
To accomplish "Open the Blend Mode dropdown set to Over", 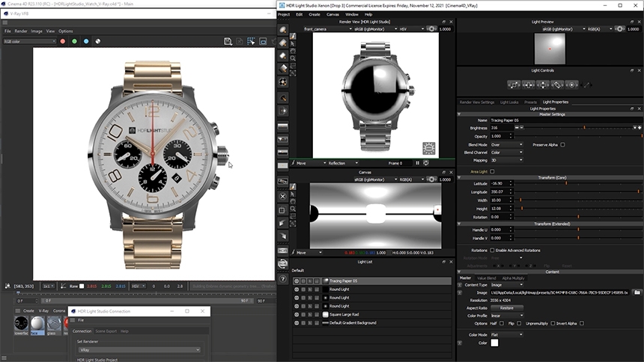I will [506, 144].
